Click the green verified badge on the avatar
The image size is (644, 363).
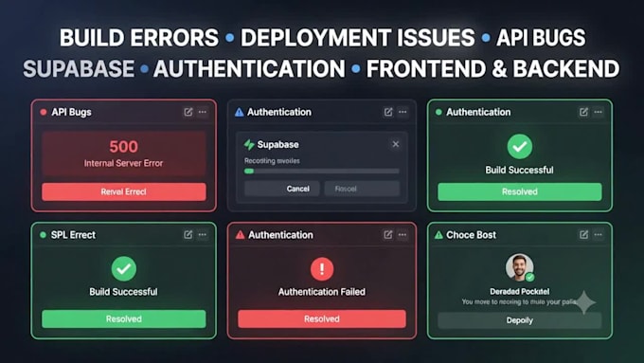coord(529,277)
